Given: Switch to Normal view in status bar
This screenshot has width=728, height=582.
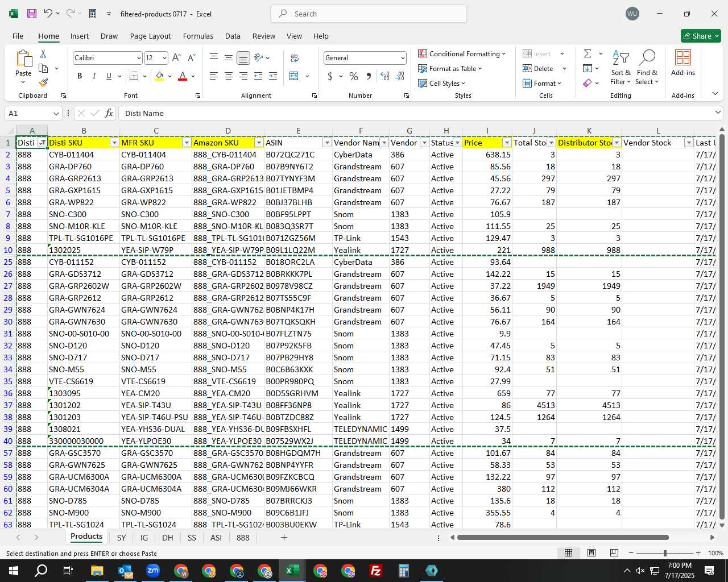Looking at the screenshot, I should pyautogui.click(x=568, y=553).
